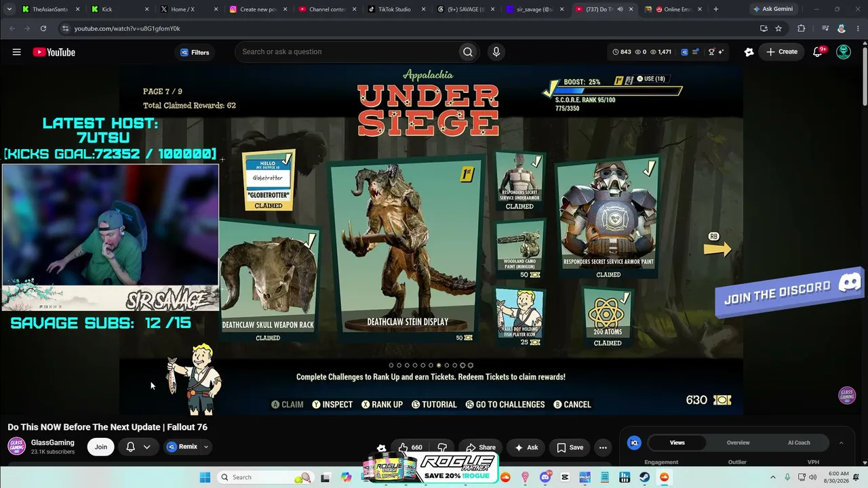The height and width of the screenshot is (488, 868).
Task: Switch to the Kick browser tab
Action: tap(120, 9)
